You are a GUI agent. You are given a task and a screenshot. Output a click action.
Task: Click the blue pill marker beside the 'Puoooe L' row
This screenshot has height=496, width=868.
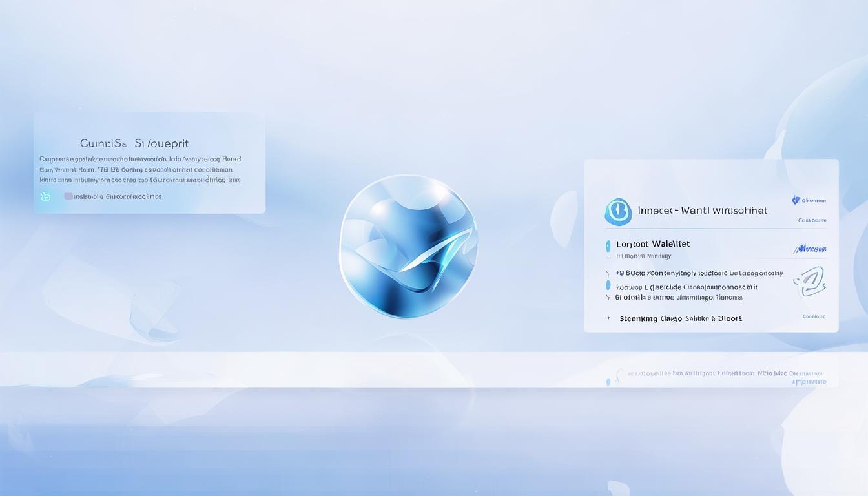click(608, 285)
